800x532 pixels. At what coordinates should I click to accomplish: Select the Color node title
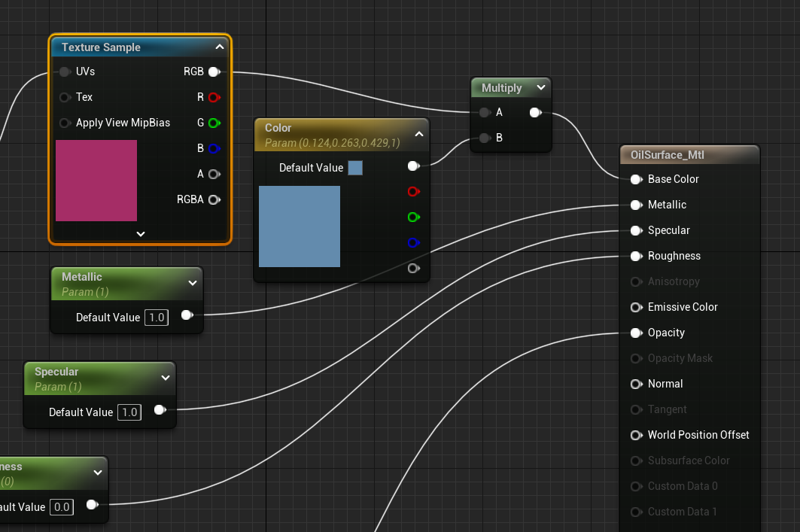point(278,128)
